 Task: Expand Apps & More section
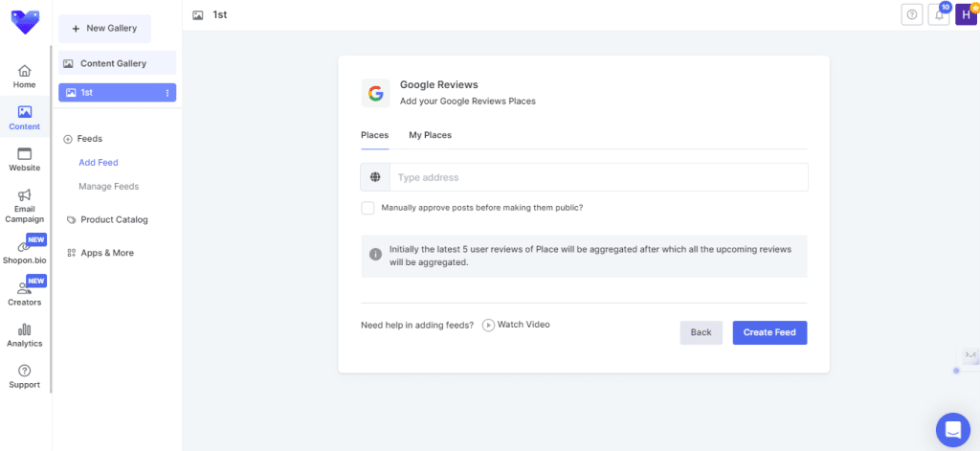[x=106, y=253]
